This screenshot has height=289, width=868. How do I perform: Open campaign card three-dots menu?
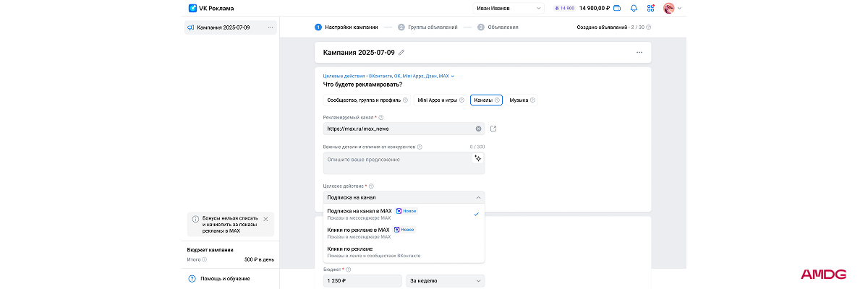pos(639,52)
